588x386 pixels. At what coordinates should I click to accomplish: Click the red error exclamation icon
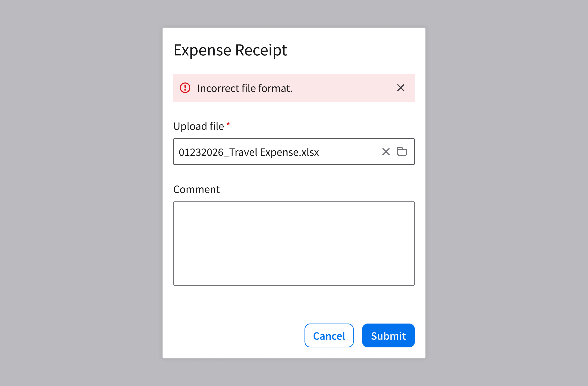(185, 88)
